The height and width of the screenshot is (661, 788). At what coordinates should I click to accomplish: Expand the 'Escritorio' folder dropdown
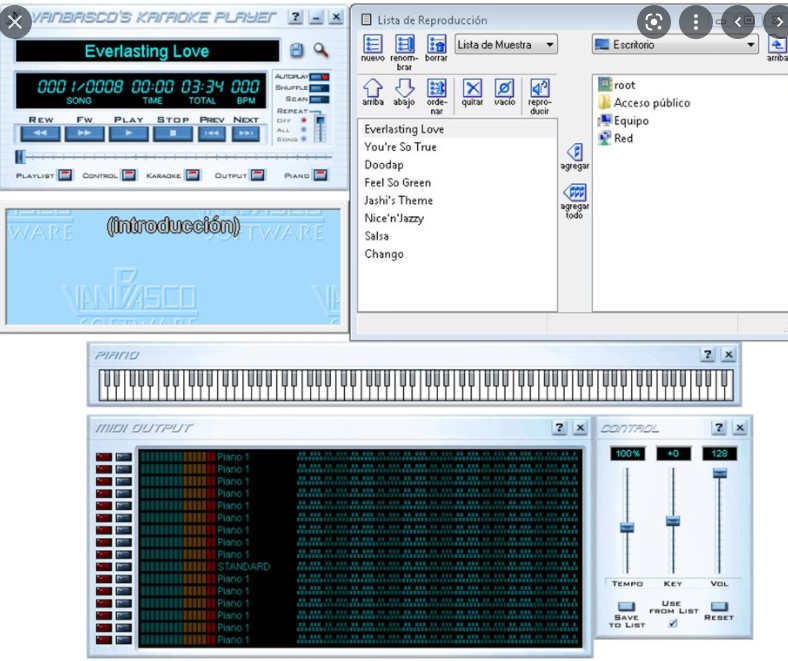click(x=675, y=45)
